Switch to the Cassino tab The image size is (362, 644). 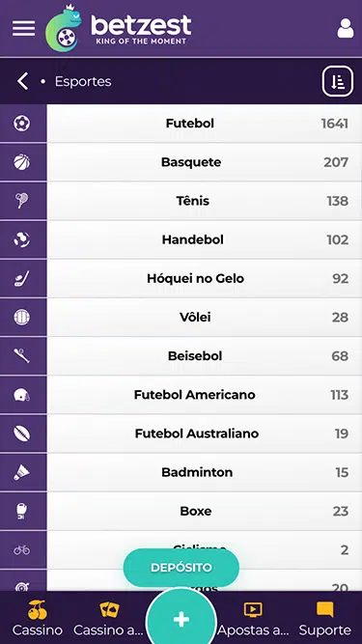click(x=38, y=619)
